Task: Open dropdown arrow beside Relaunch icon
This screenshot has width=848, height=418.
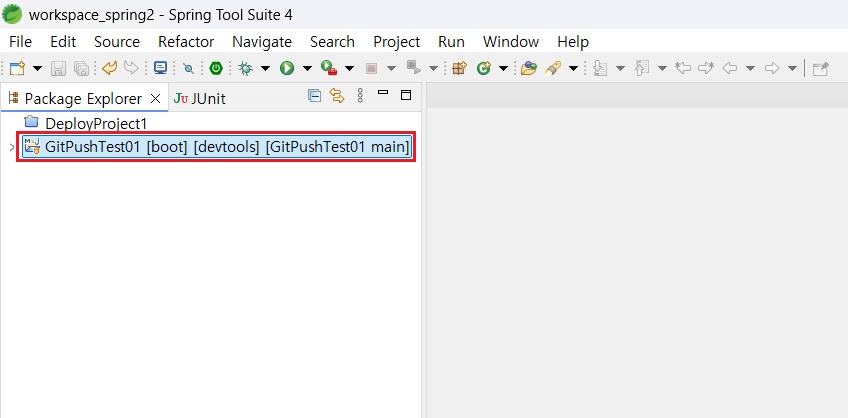Action: pyautogui.click(x=433, y=68)
